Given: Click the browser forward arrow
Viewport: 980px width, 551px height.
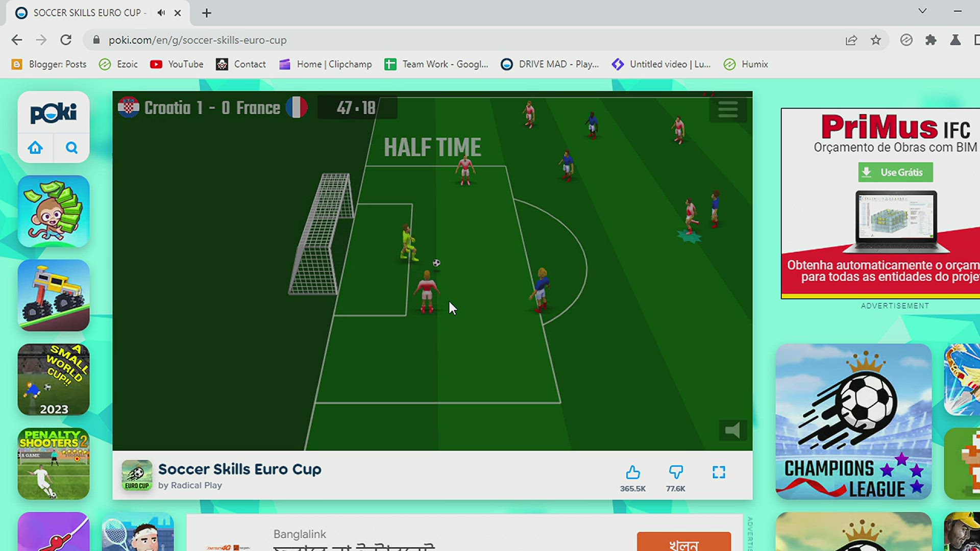Looking at the screenshot, I should tap(41, 40).
